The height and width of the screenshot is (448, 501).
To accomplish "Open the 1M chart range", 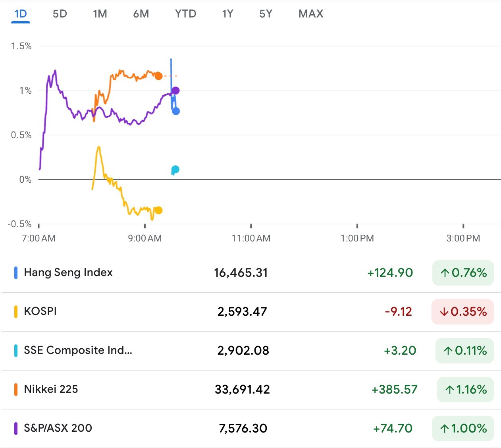I will tap(100, 14).
